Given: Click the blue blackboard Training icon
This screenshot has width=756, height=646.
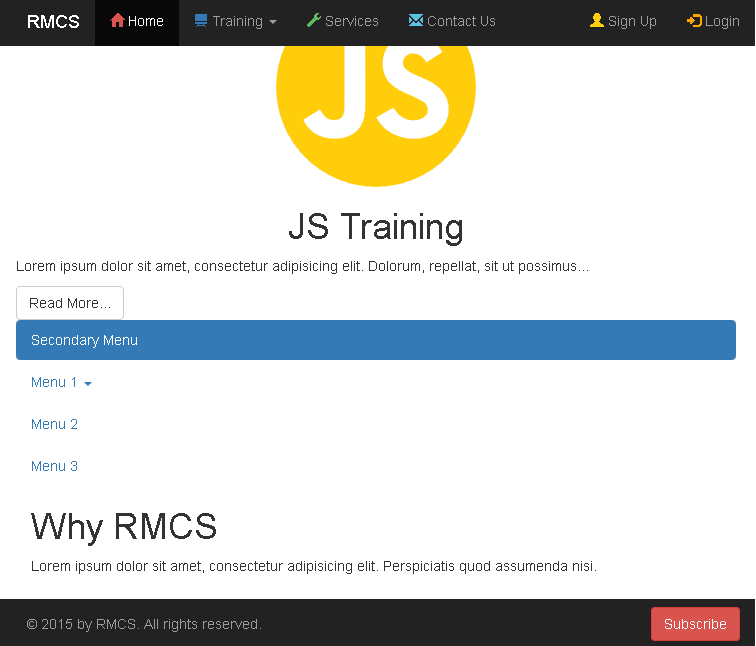Looking at the screenshot, I should [201, 20].
